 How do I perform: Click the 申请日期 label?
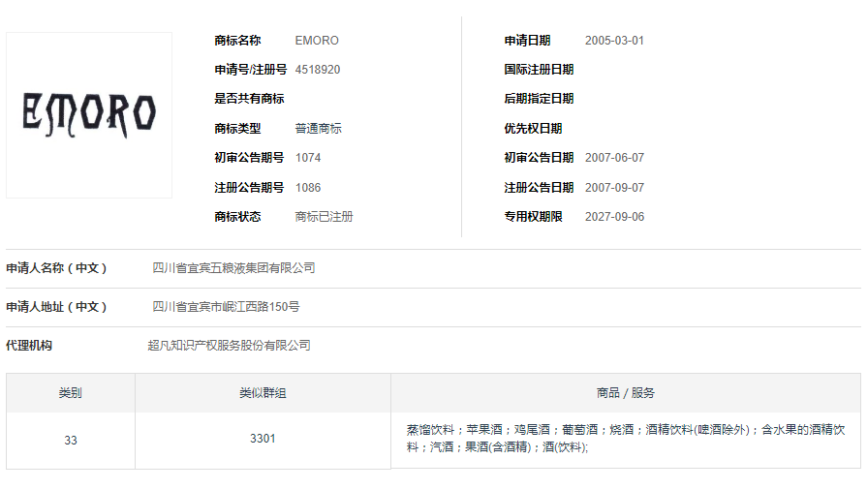tap(527, 41)
